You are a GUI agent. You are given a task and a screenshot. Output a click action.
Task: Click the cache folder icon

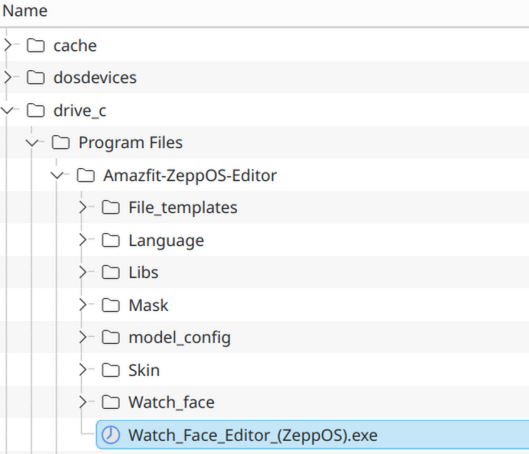[x=36, y=46]
